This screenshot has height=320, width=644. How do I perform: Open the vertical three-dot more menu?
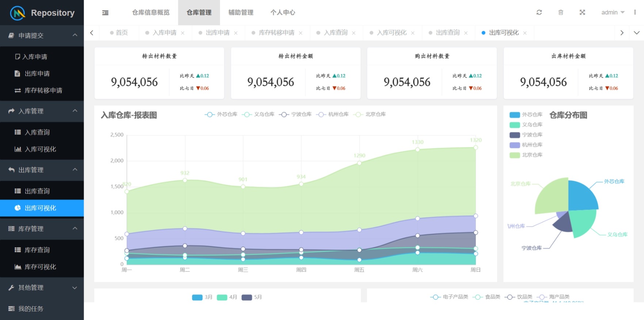point(635,12)
